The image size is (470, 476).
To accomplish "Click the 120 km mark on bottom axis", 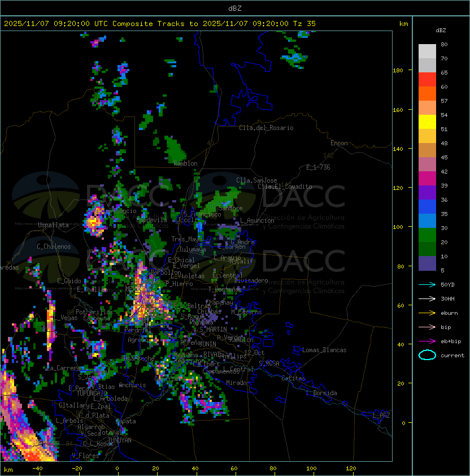I will point(351,469).
